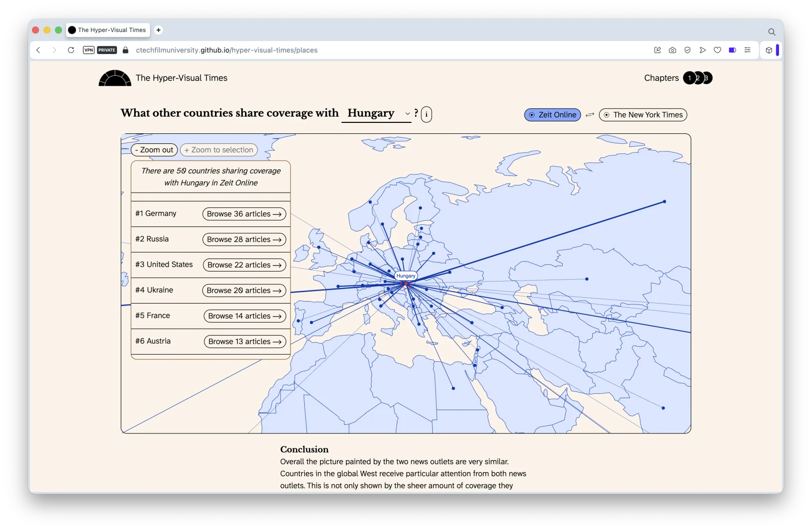The width and height of the screenshot is (812, 531).
Task: Click the "#5 France" row label
Action: coord(152,315)
